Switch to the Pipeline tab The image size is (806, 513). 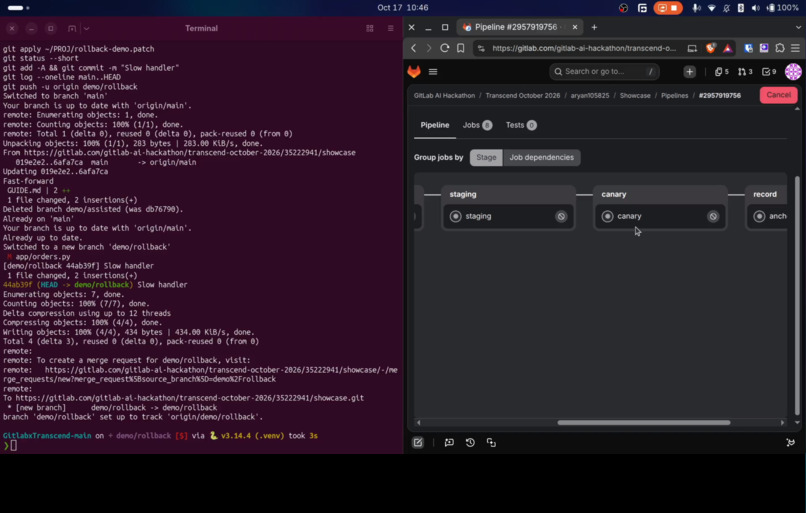(x=435, y=125)
